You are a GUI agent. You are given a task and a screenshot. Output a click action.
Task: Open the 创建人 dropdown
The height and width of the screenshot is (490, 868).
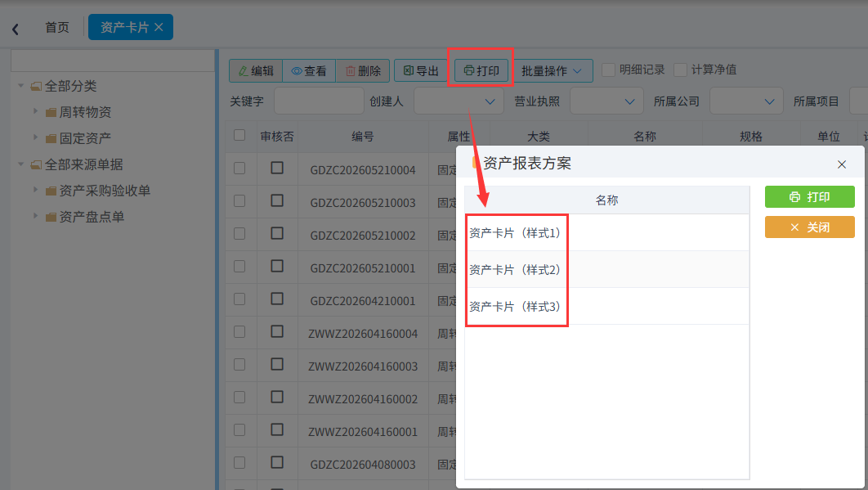(459, 101)
